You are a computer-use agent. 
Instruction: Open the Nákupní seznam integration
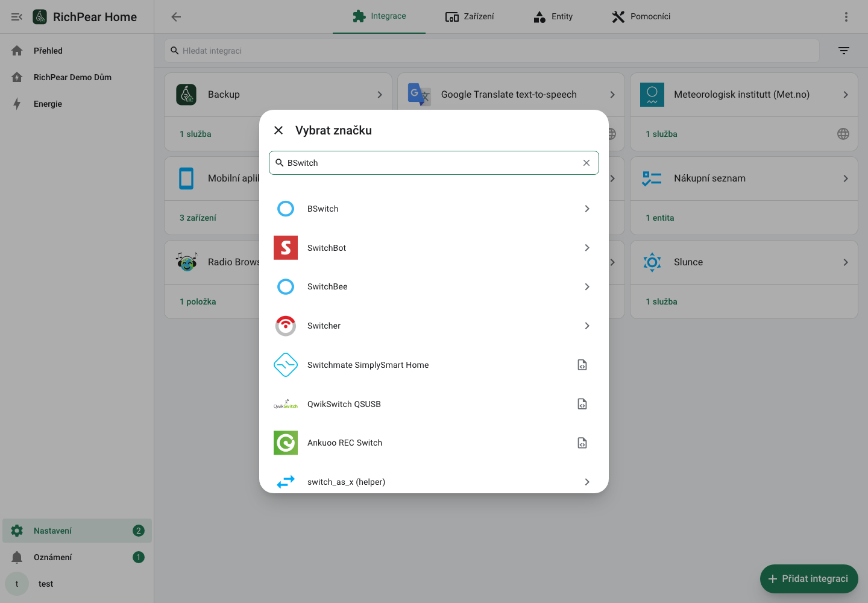coord(744,178)
